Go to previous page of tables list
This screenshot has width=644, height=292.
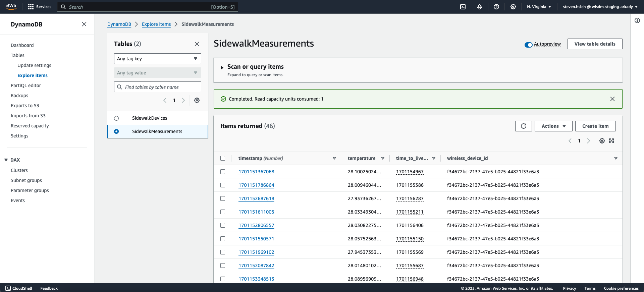(x=165, y=100)
